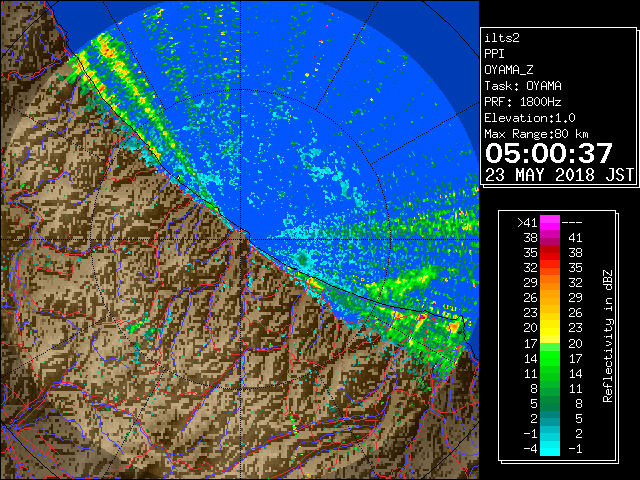
Task: Pick the red legend color beside 35
Action: 550,253
